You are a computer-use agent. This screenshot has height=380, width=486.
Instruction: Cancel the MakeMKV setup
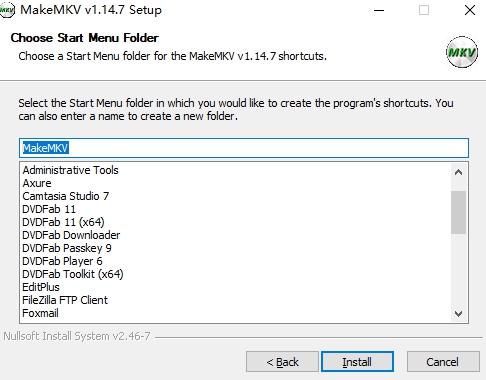(443, 362)
